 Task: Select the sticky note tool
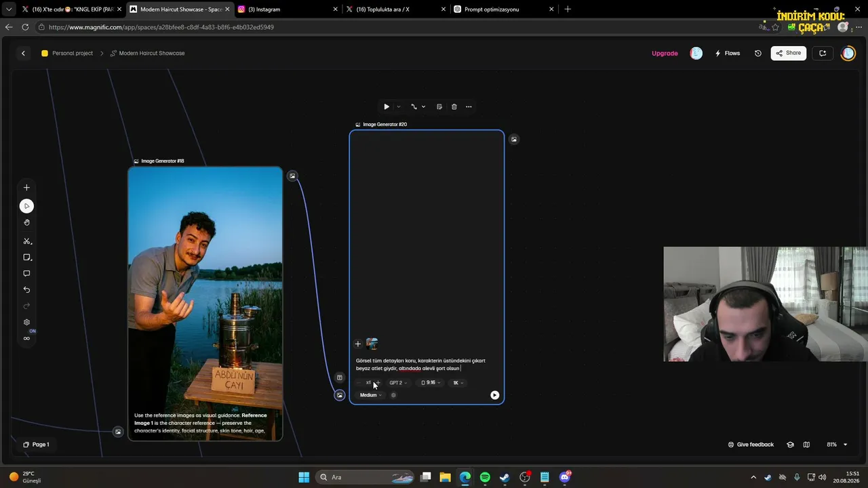pyautogui.click(x=26, y=258)
